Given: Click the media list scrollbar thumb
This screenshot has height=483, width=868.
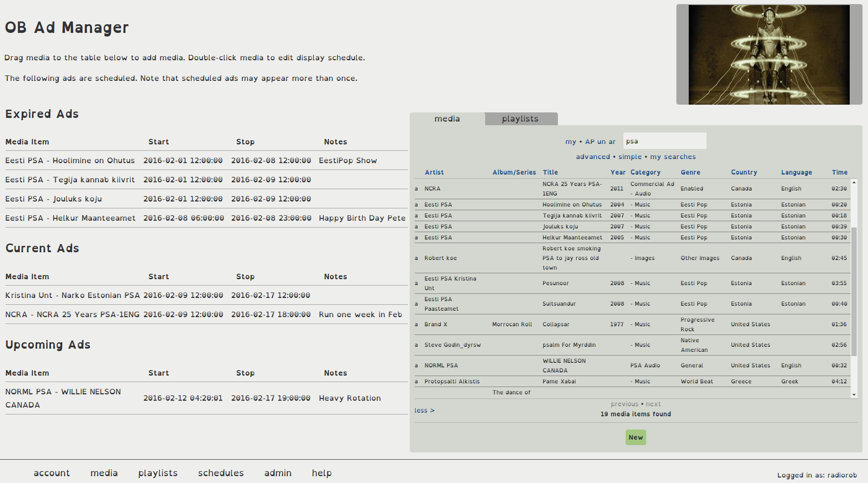Looking at the screenshot, I should [854, 292].
